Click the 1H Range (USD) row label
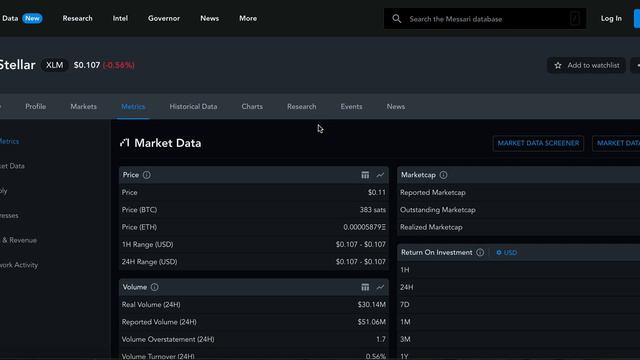Screen dimensions: 640x360 click(147, 244)
